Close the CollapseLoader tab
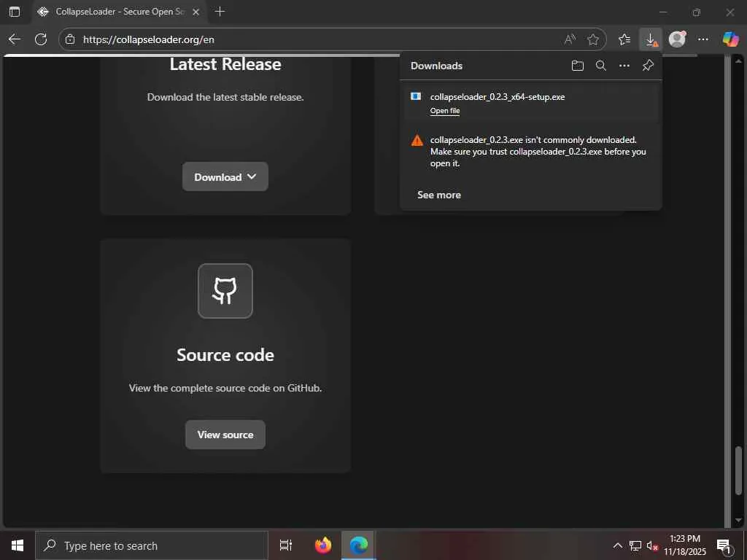This screenshot has width=747, height=560. coord(196,12)
